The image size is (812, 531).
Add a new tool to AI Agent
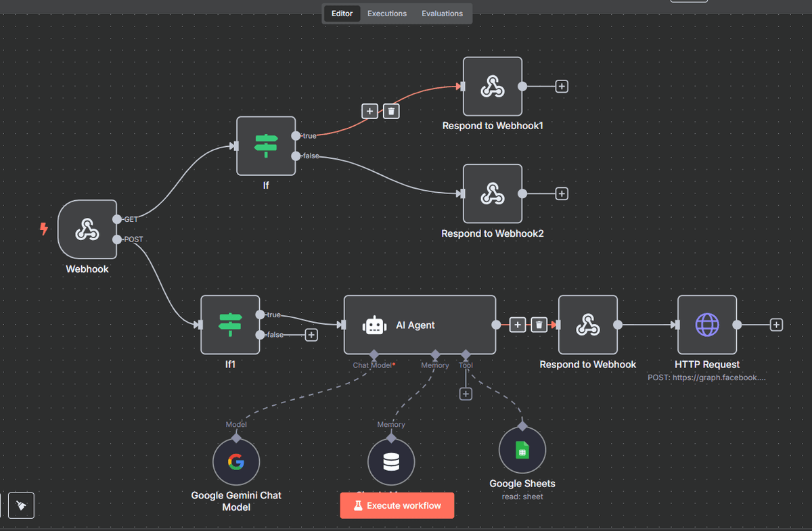(x=466, y=394)
